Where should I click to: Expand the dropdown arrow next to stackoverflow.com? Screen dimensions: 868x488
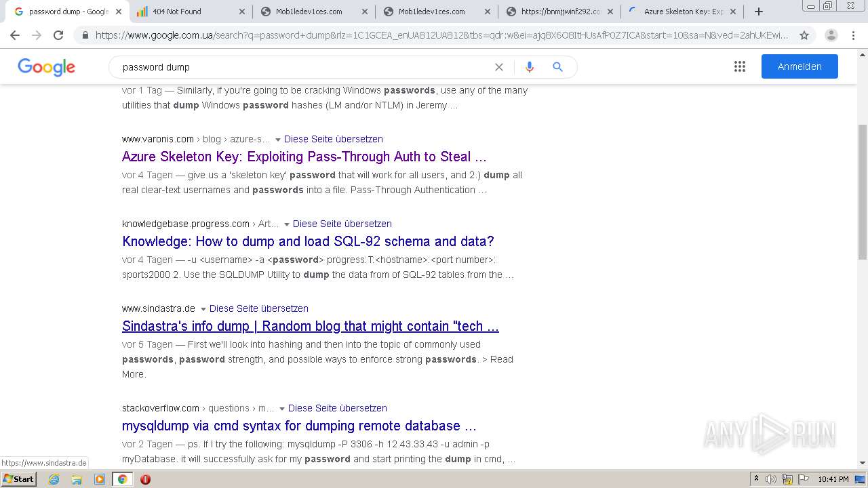(x=281, y=409)
